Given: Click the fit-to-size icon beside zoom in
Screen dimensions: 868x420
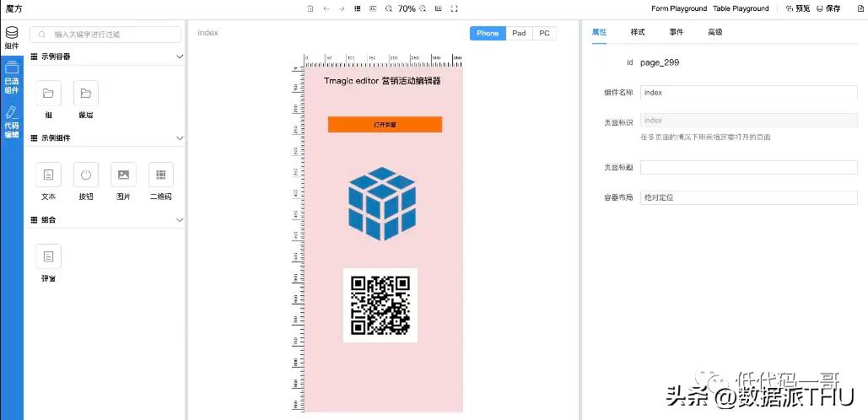Looking at the screenshot, I should (439, 8).
